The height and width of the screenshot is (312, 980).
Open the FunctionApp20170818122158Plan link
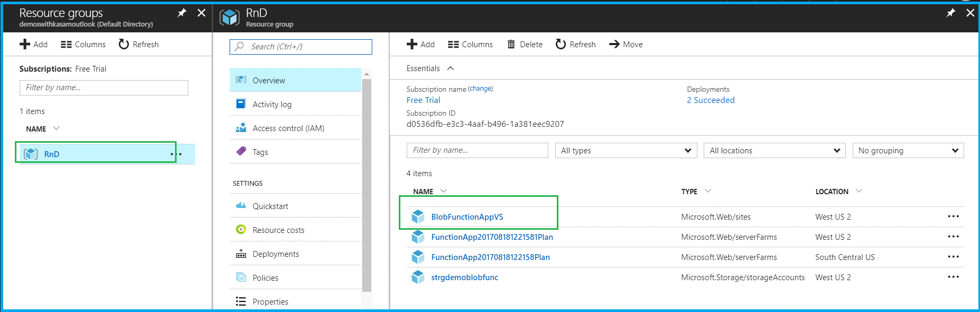click(491, 257)
